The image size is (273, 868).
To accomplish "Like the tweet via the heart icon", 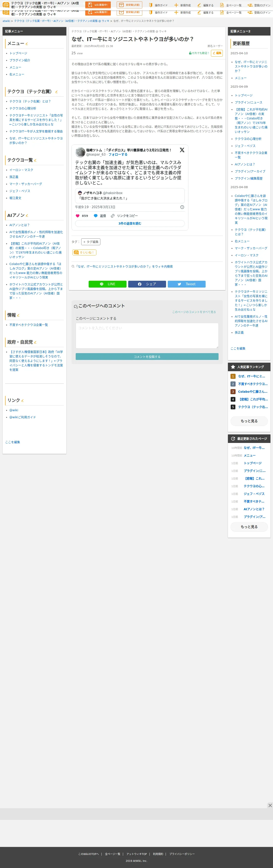I will (77, 216).
